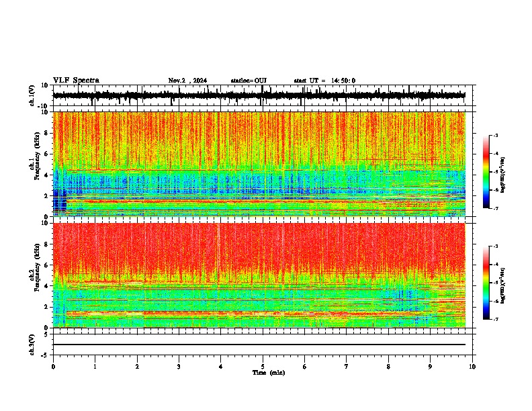Click the "-7" label on ch.2 color bar
This screenshot has height=411, width=532.
pyautogui.click(x=496, y=319)
